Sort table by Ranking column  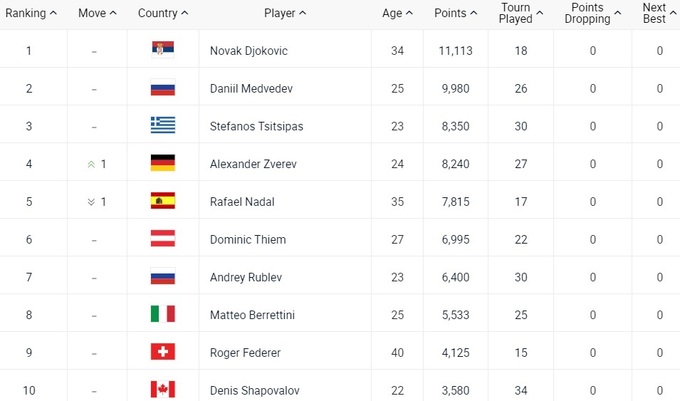(x=30, y=13)
